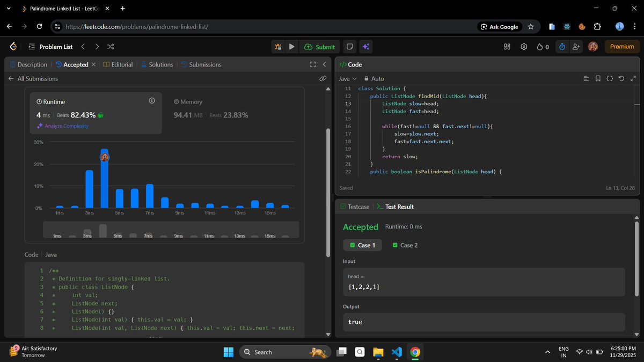Expand the code editor to fullscreen
This screenshot has width=644, height=362.
(x=633, y=78)
